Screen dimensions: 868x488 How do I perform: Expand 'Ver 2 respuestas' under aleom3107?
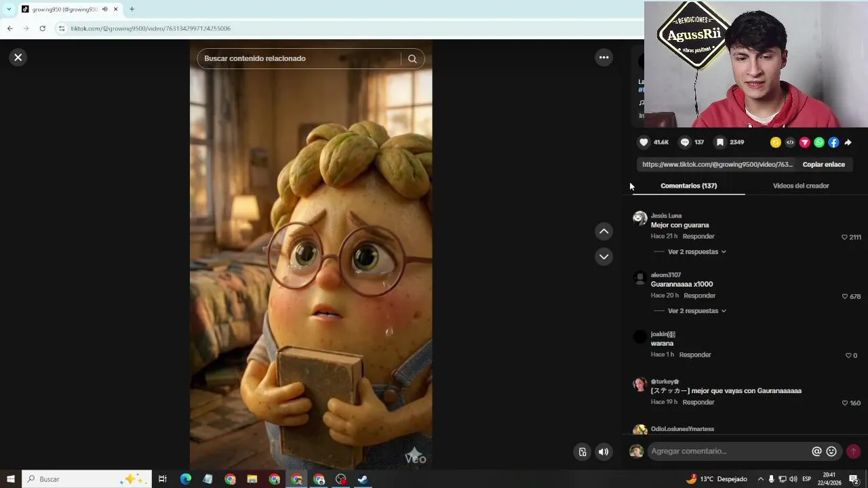696,310
